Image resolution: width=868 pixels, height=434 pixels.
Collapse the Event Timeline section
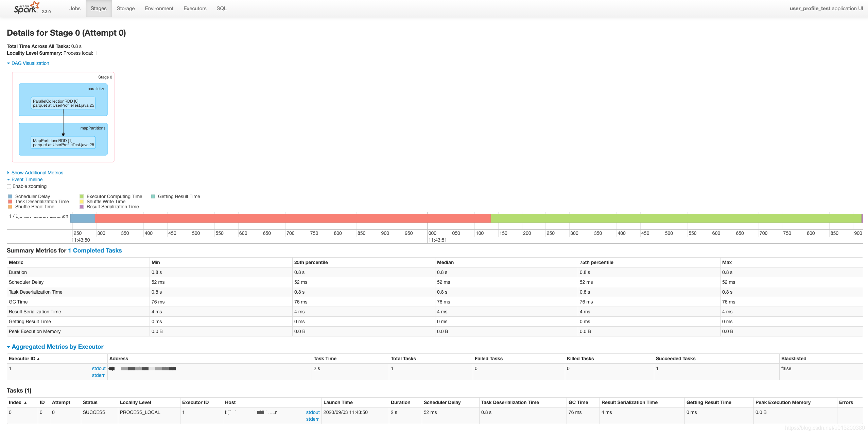coord(27,179)
